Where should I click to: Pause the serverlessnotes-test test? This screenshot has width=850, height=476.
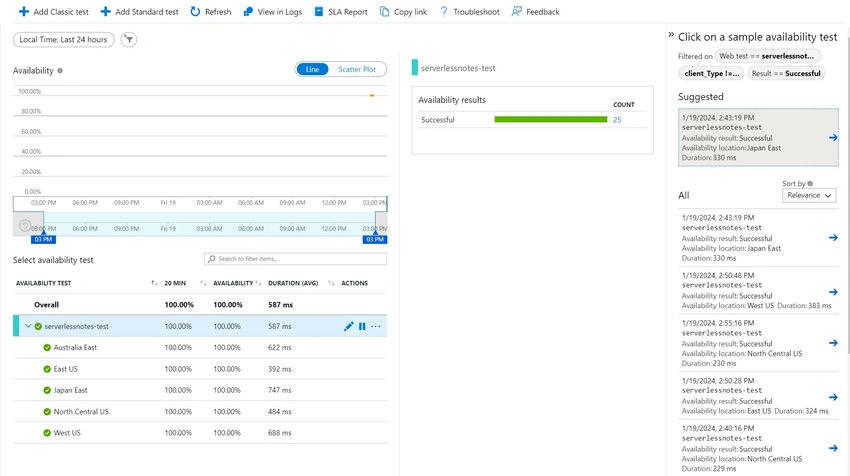362,326
